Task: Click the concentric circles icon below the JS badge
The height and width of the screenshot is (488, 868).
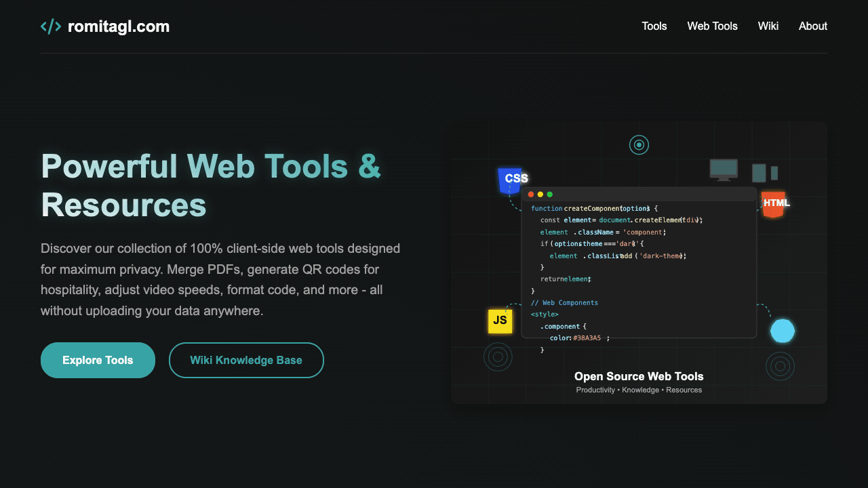Action: pyautogui.click(x=498, y=357)
